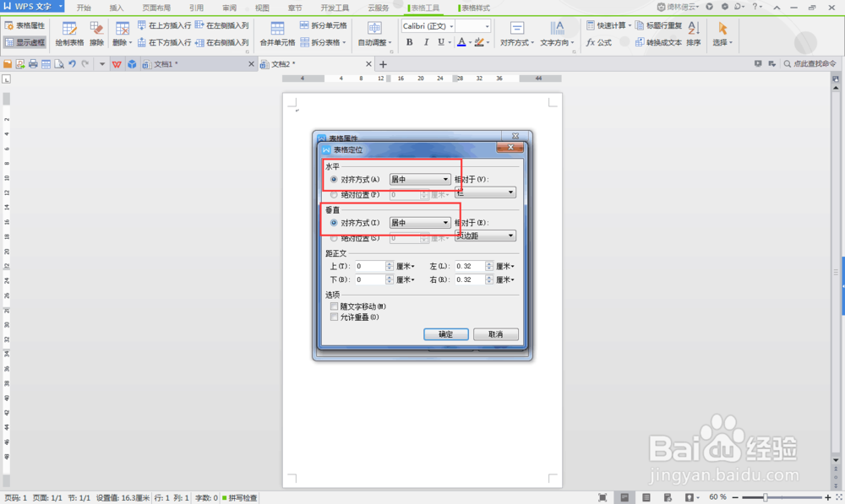Screen dimensions: 845x504
Task: Click the 上(T) distance input field
Action: (x=370, y=266)
